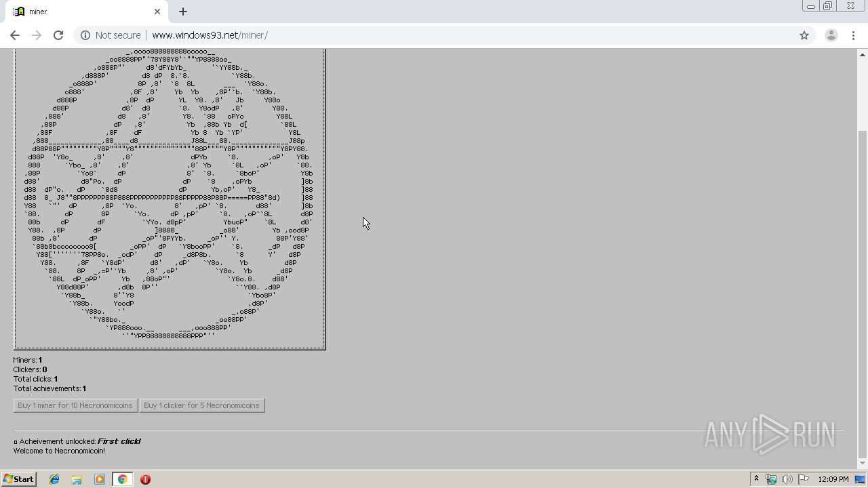Click the 'Total achievements: 1' text
Screen dimensions: 868x488
pyautogui.click(x=50, y=388)
